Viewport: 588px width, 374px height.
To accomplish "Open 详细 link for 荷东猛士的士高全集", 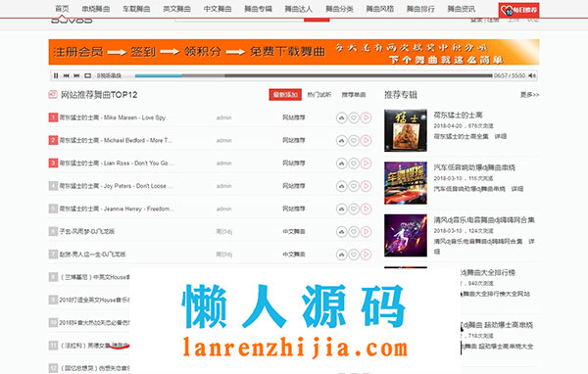I will (x=500, y=136).
